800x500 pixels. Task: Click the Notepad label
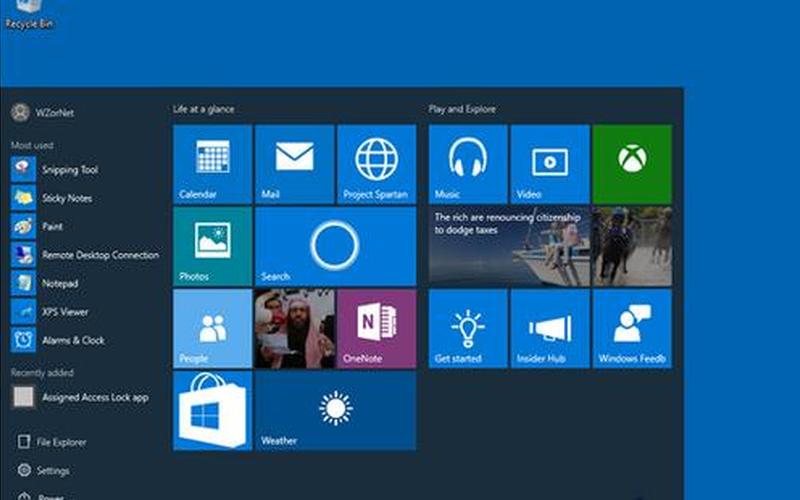tap(60, 284)
